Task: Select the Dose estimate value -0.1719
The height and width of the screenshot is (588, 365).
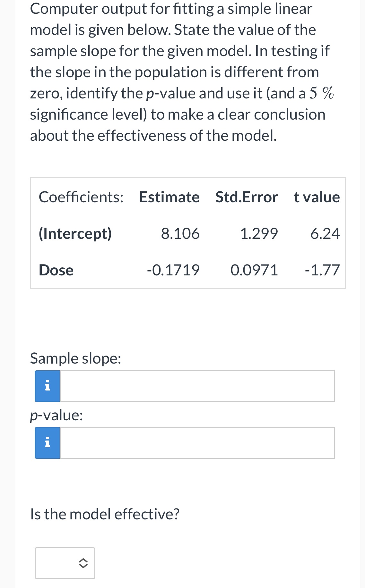Action: coord(173,270)
